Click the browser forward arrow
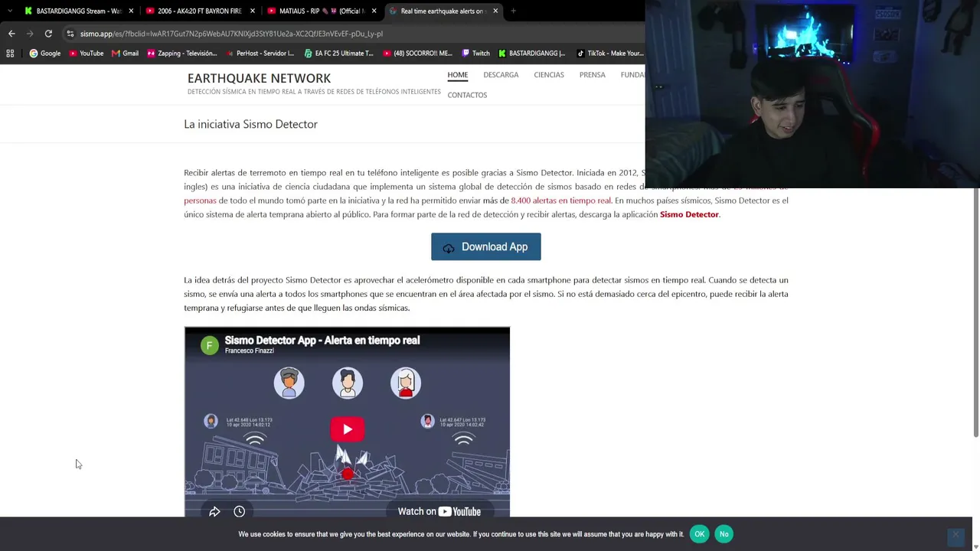 point(30,34)
